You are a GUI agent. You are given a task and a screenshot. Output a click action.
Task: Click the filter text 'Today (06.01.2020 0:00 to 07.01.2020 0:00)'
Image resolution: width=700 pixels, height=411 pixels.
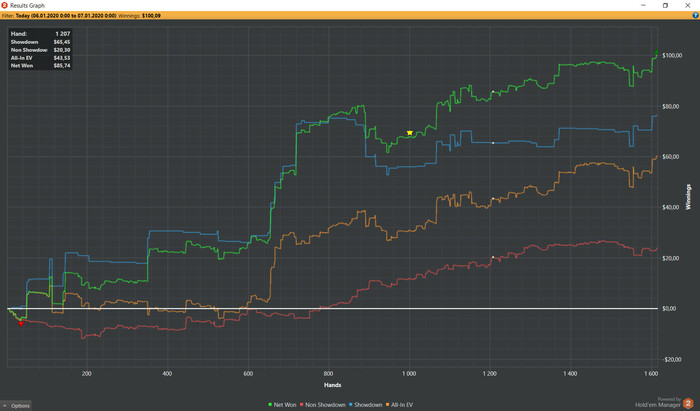pos(66,16)
